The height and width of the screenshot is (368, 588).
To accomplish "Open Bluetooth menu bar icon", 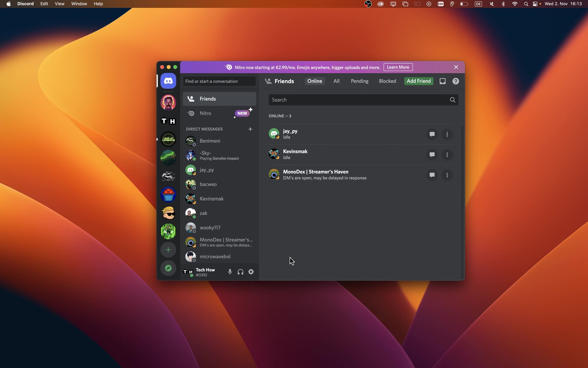I will [503, 4].
